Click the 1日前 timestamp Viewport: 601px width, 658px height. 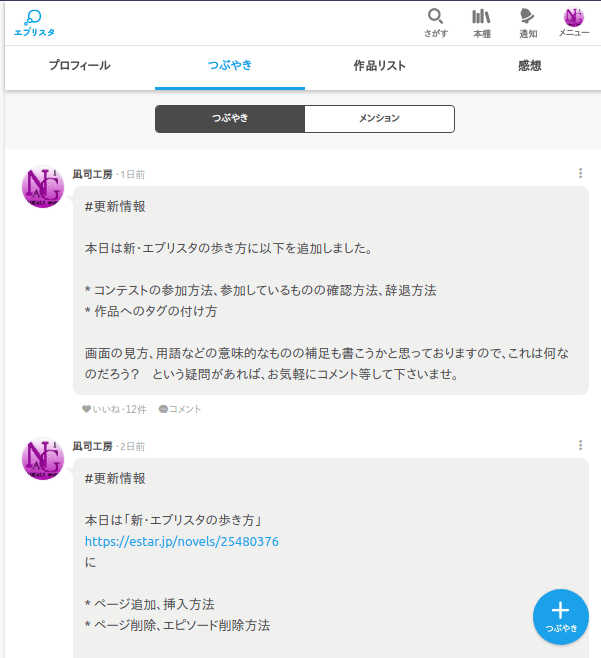click(x=133, y=175)
